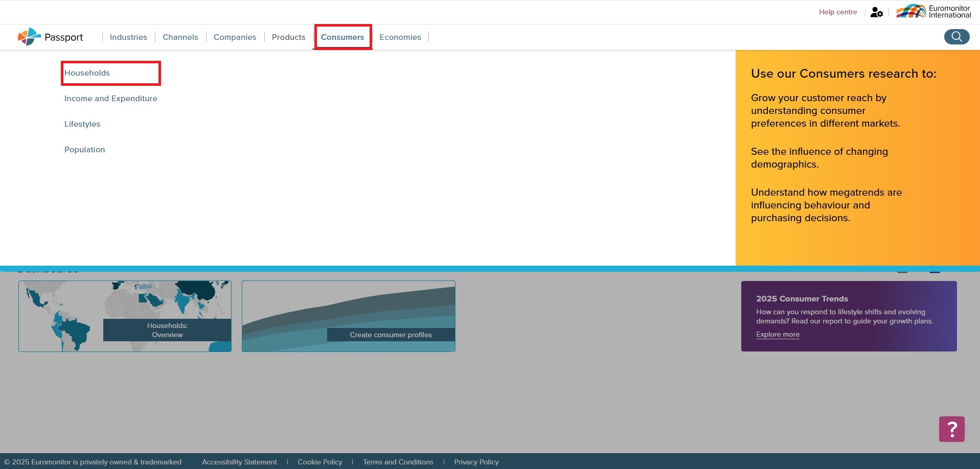Select the Population category

[85, 150]
